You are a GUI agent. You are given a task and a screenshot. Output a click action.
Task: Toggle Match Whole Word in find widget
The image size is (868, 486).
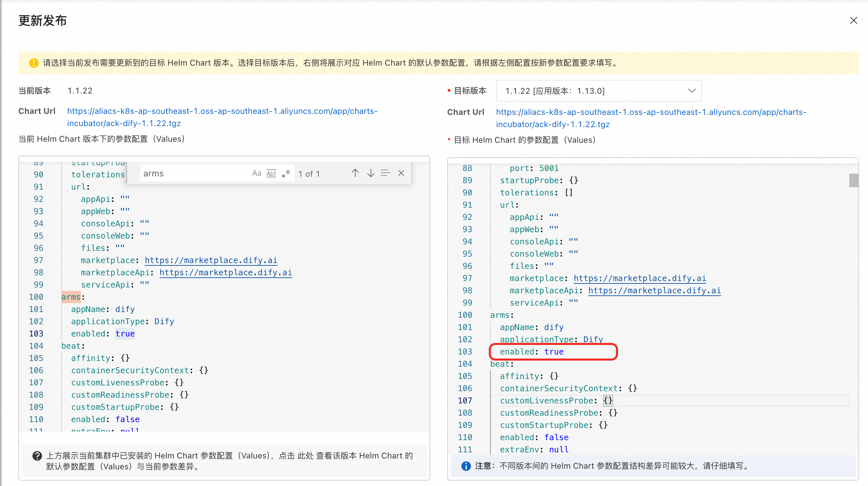[x=271, y=173]
